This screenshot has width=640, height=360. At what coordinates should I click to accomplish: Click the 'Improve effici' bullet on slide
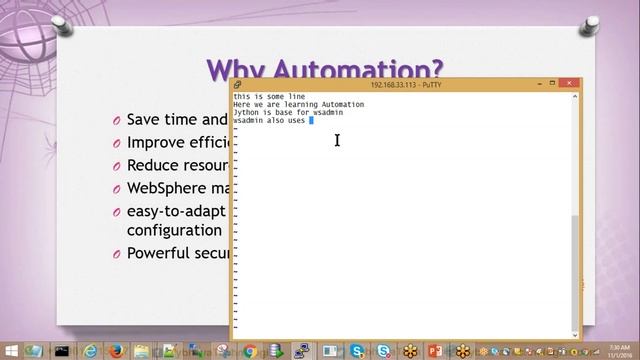[x=178, y=142]
